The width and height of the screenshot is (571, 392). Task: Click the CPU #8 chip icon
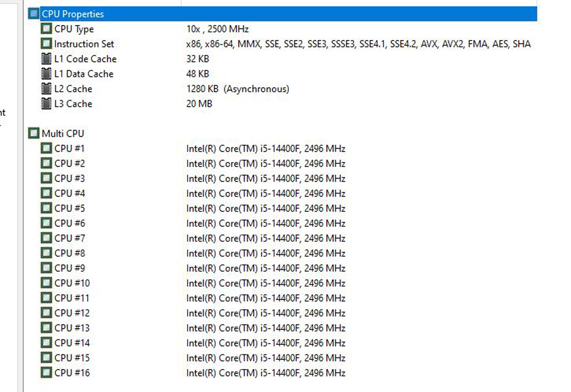point(46,253)
